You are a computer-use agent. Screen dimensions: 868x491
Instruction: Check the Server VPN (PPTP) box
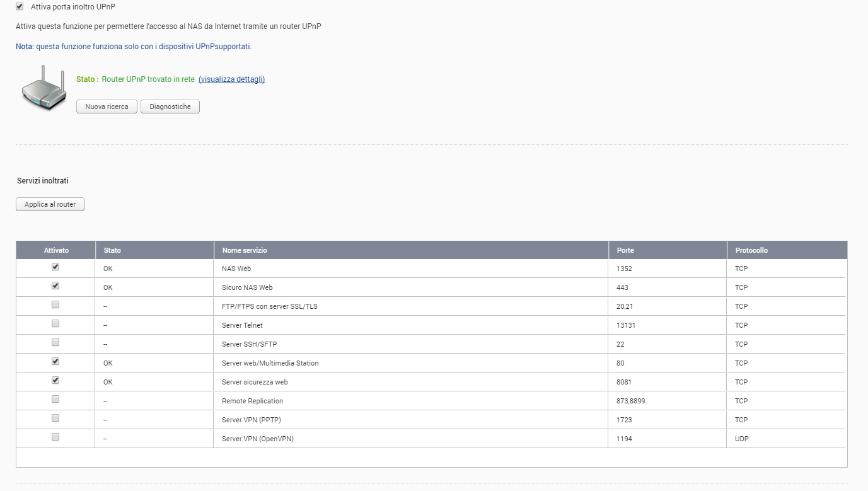click(x=55, y=419)
